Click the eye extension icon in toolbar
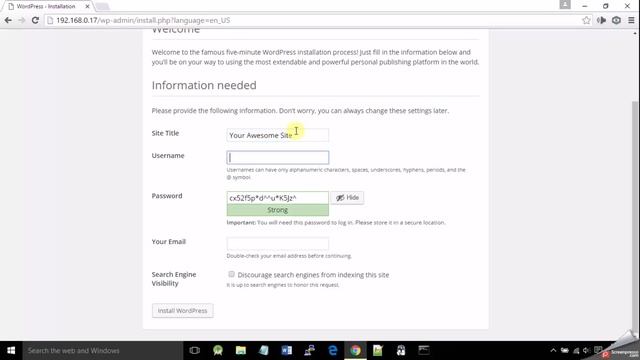Image resolution: width=640 pixels, height=360 pixels. click(x=616, y=20)
